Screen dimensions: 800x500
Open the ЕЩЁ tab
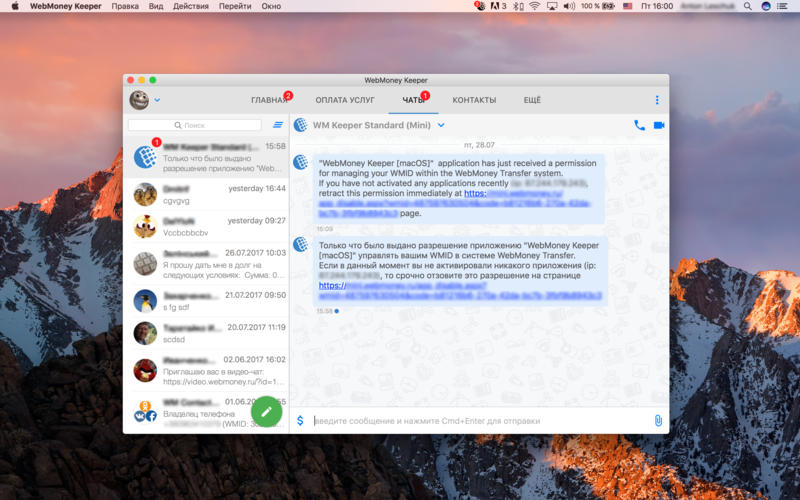coord(532,100)
